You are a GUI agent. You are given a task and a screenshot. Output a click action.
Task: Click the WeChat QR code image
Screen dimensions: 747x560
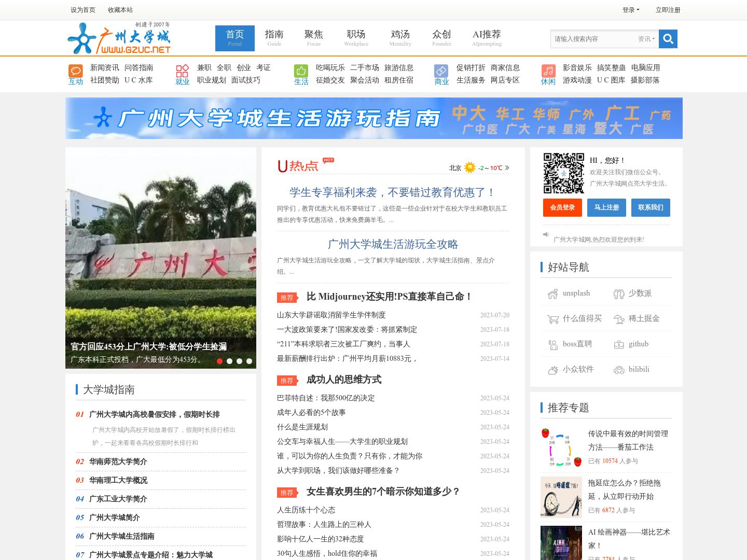(x=564, y=173)
